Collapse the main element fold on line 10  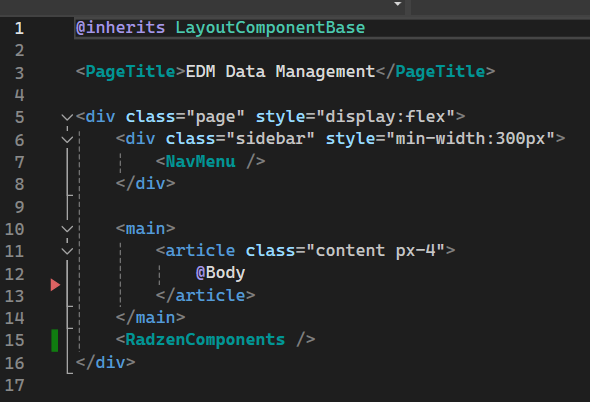tap(67, 228)
